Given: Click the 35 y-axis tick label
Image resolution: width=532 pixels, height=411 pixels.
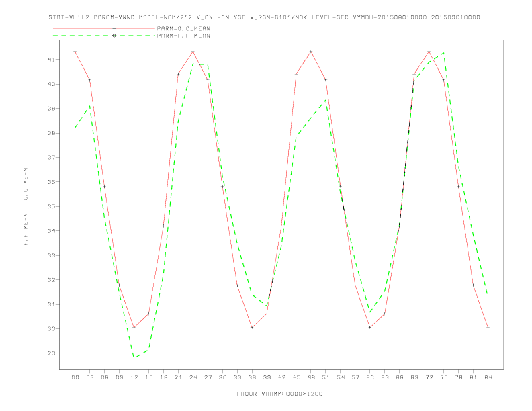Looking at the screenshot, I should [x=51, y=206].
